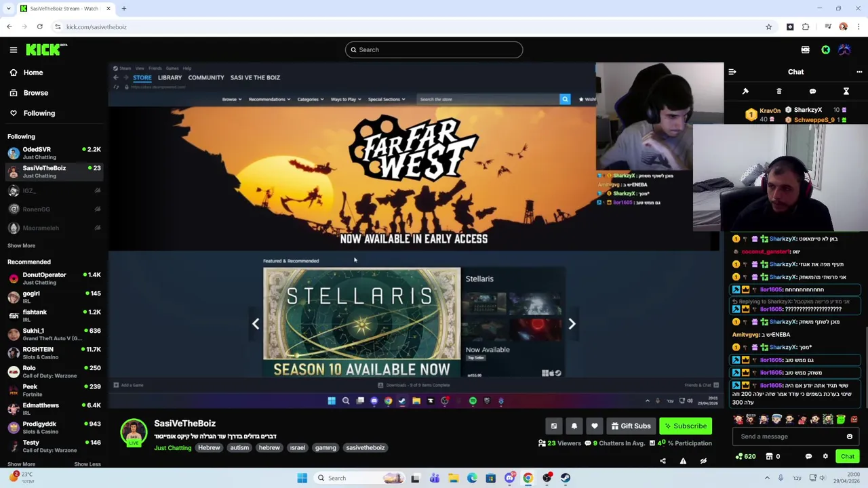The width and height of the screenshot is (868, 488).
Task: Open theatre mode icon in Kick header
Action: (x=805, y=49)
